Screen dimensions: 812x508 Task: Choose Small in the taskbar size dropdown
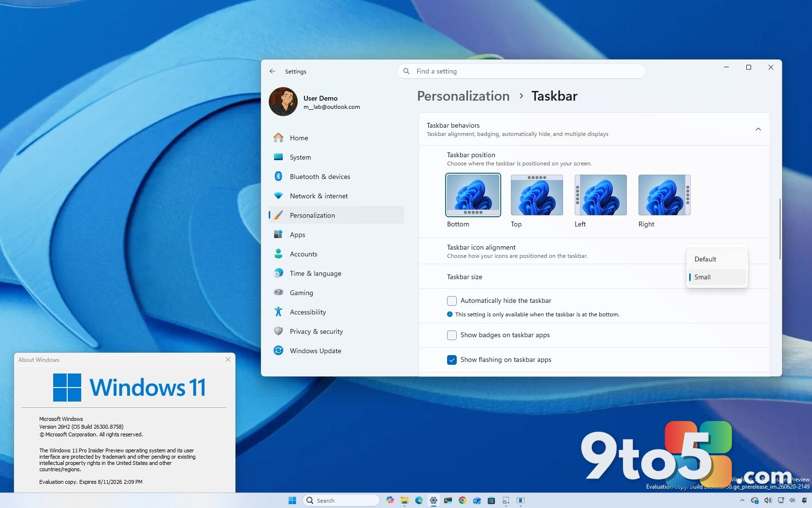tap(717, 277)
